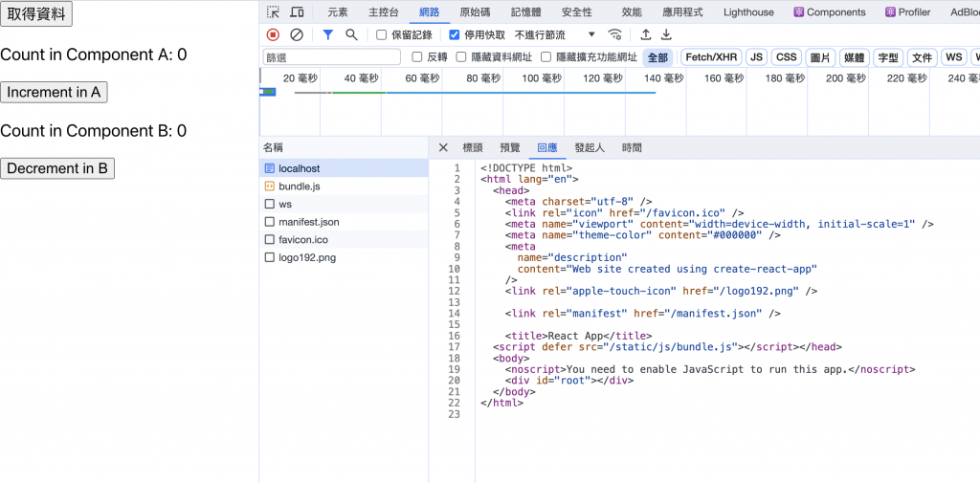Image resolution: width=980 pixels, height=483 pixels.
Task: Click the export HAR download icon
Action: tap(667, 35)
